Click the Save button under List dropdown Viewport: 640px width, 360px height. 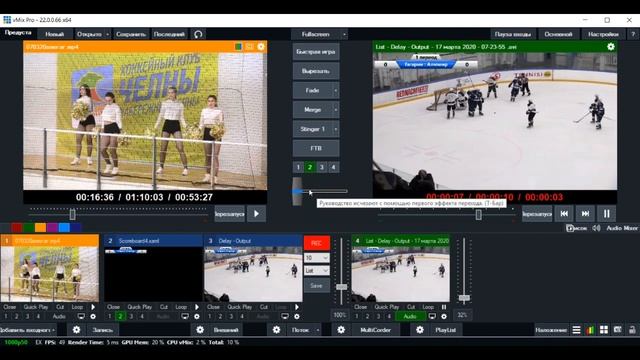point(317,285)
